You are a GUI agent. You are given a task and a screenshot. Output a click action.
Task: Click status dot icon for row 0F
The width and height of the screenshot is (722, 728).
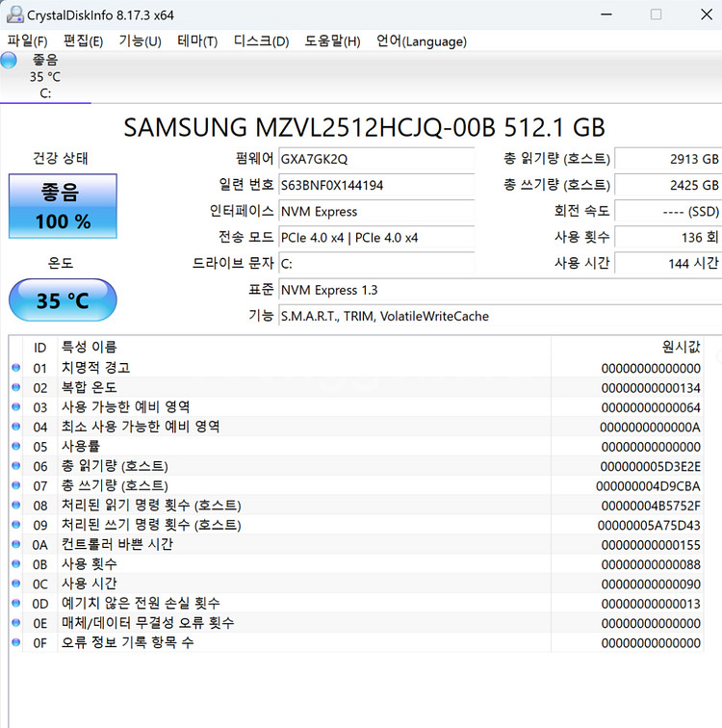click(x=15, y=642)
